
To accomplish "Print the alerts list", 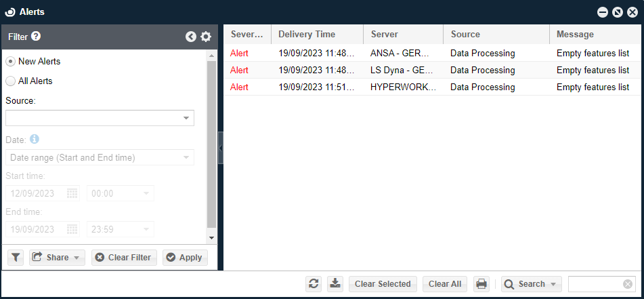I will 481,284.
